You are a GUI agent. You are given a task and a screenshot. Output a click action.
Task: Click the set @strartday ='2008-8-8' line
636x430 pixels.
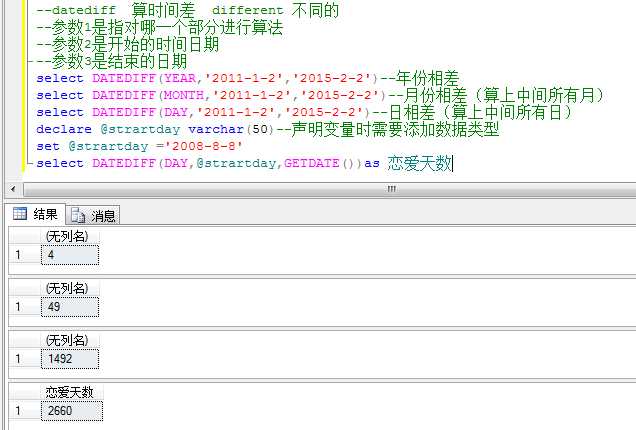[139, 146]
